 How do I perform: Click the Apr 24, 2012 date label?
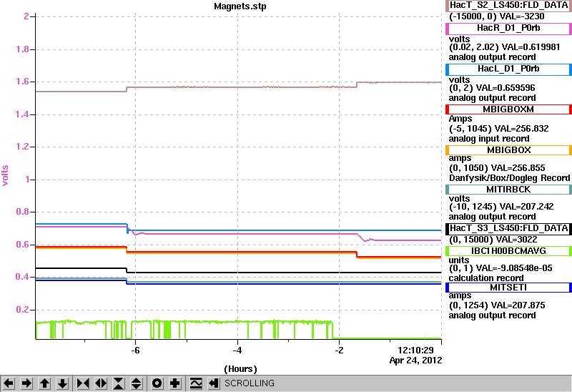415,361
